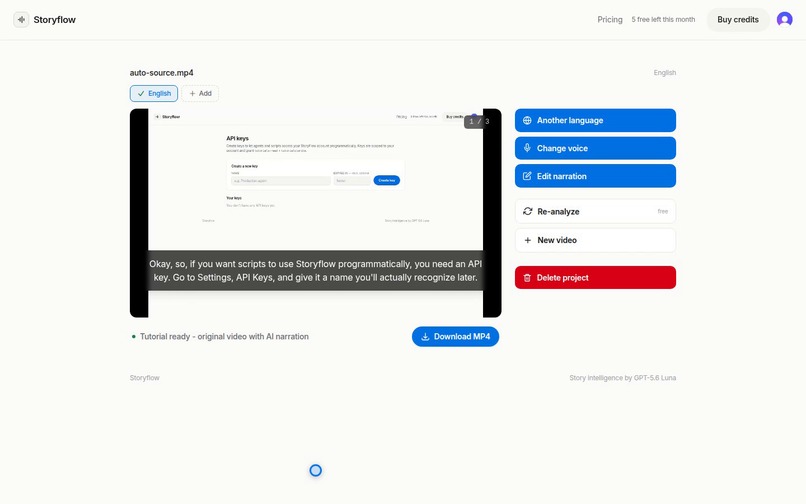This screenshot has height=504, width=806.
Task: Click the 1 / 3 slide counter badge
Action: 479,121
